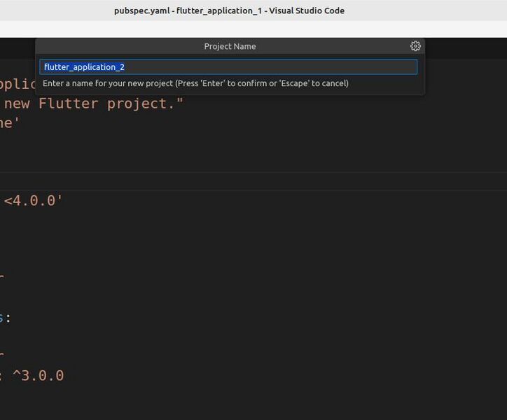Click the '^3.0.0' version value in editor

(x=38, y=375)
